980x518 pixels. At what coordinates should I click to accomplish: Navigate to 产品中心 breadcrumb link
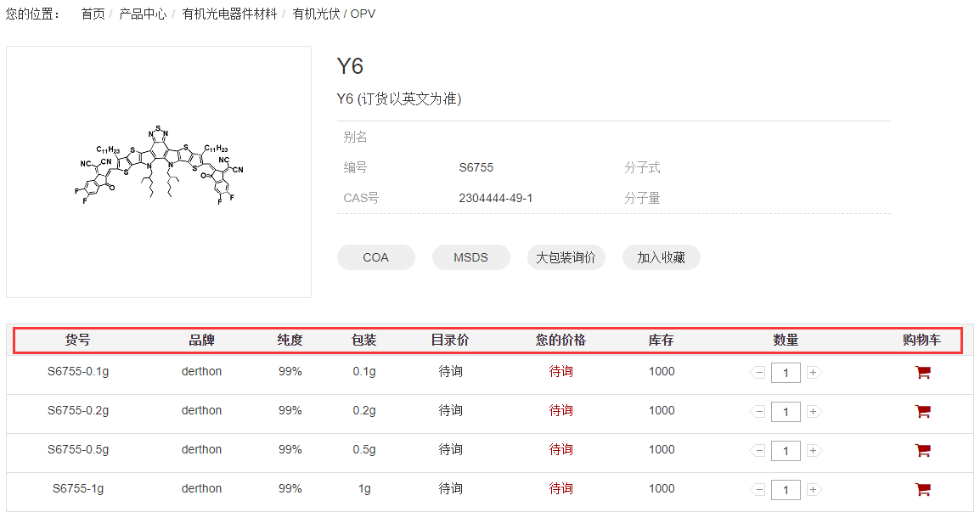tap(143, 14)
